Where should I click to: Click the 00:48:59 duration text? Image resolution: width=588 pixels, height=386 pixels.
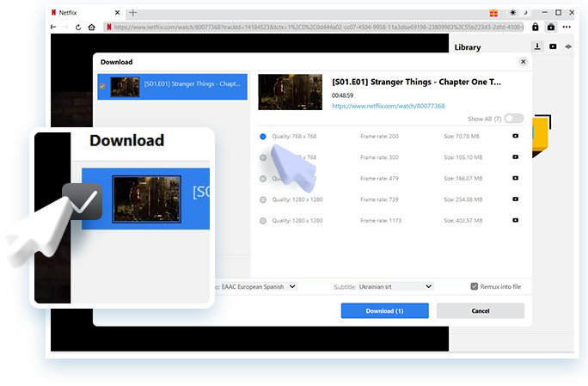[x=342, y=95]
